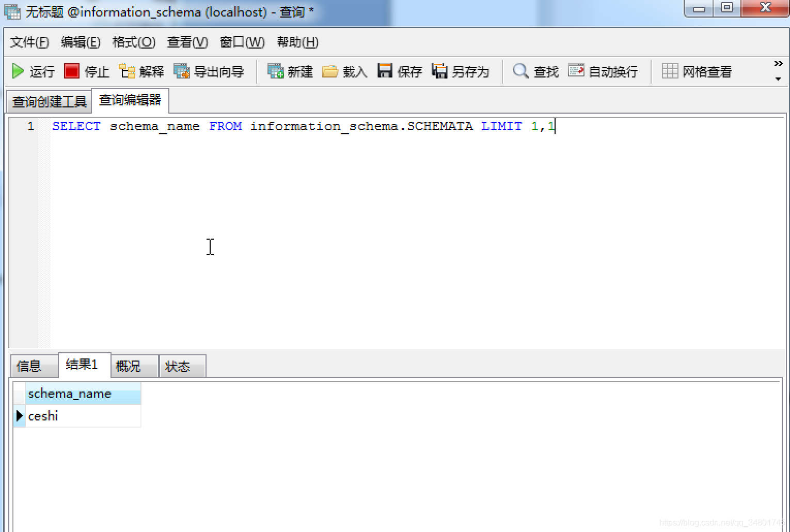Image resolution: width=790 pixels, height=532 pixels.
Task: Click line number 1 in the gutter
Action: click(x=30, y=126)
